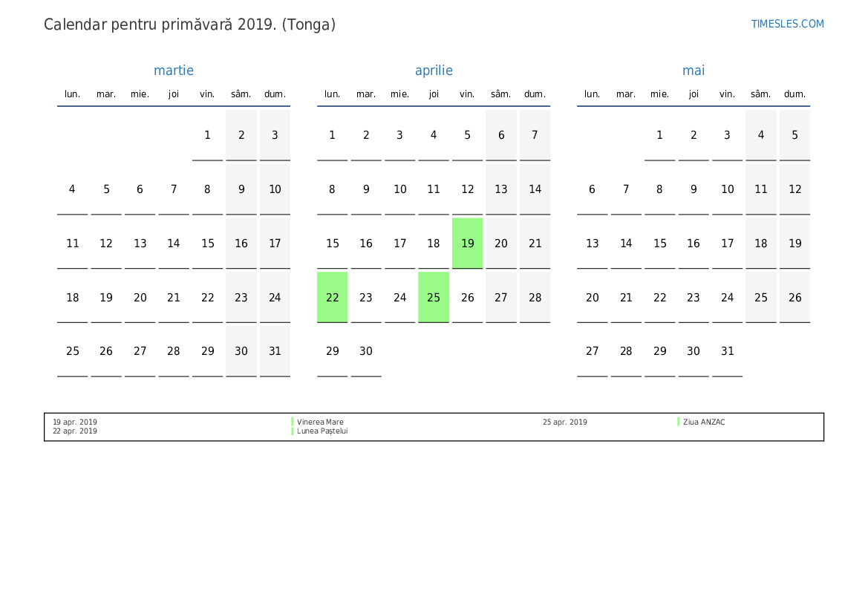Select green-highlighted April 25 cell

tap(434, 298)
